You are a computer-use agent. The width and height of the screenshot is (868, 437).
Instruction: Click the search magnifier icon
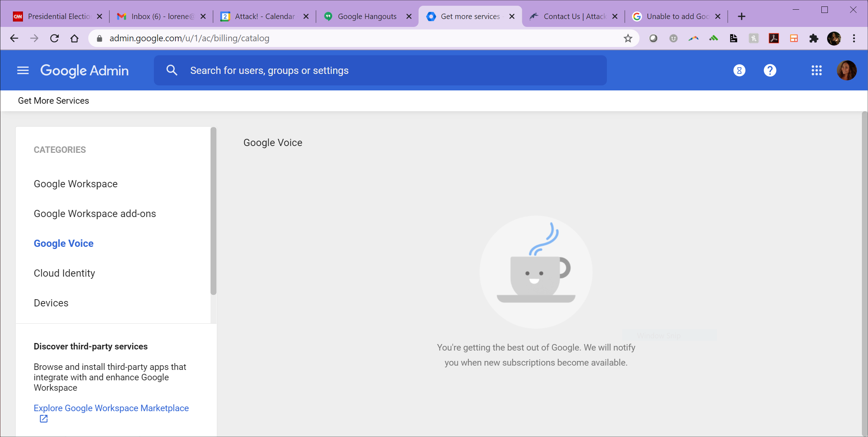(172, 70)
